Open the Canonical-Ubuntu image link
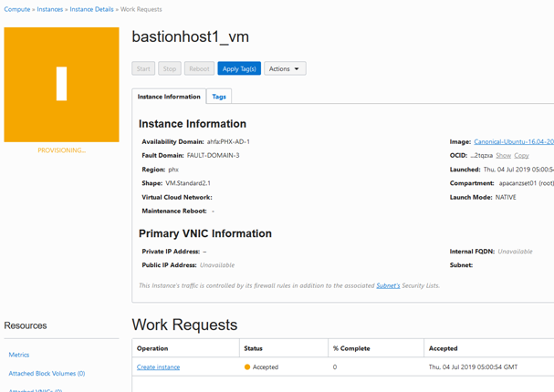 [x=513, y=142]
